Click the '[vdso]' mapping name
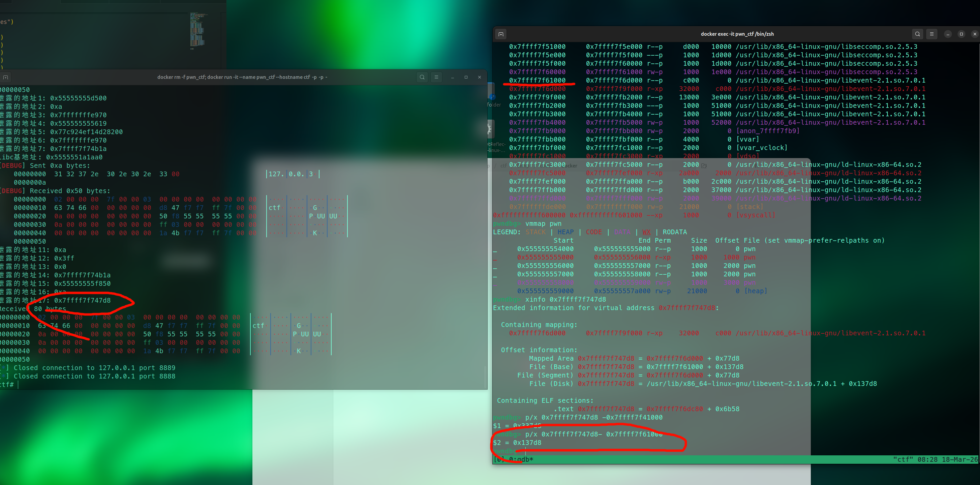Viewport: 980px width, 485px height. (x=747, y=156)
